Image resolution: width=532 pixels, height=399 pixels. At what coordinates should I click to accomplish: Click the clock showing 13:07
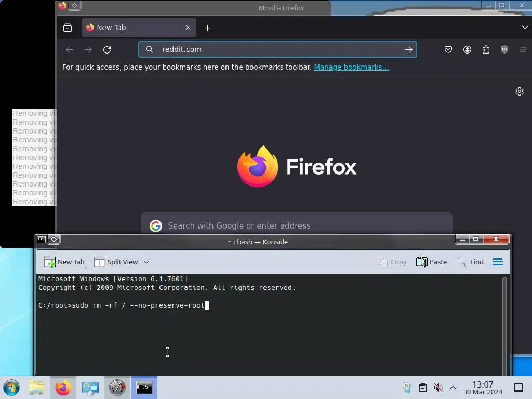(x=483, y=388)
